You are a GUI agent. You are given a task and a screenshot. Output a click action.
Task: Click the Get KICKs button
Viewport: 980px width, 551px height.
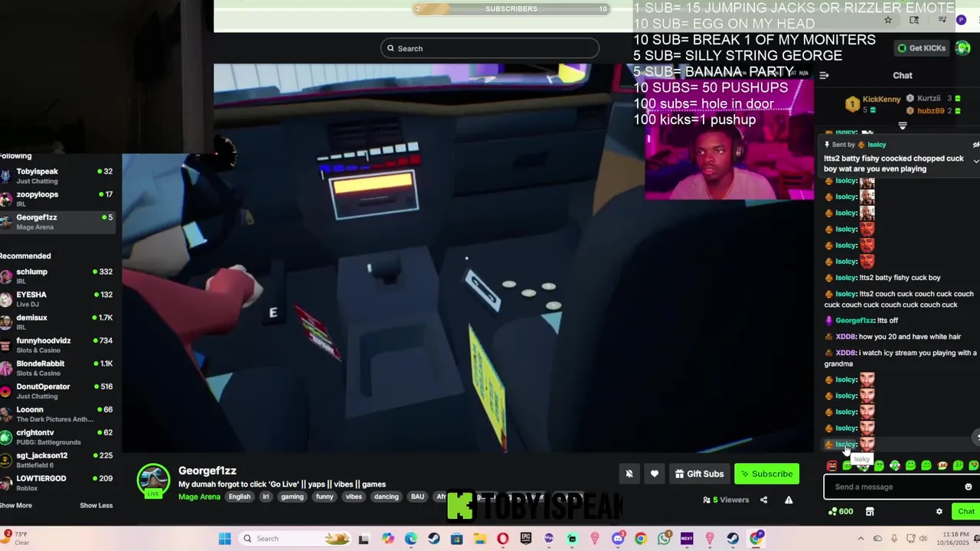922,48
